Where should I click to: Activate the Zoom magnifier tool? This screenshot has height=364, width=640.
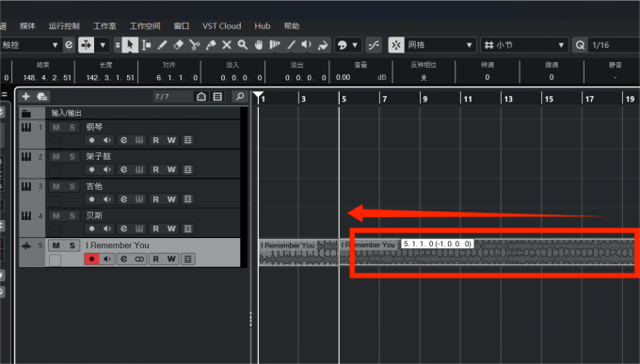pyautogui.click(x=243, y=45)
